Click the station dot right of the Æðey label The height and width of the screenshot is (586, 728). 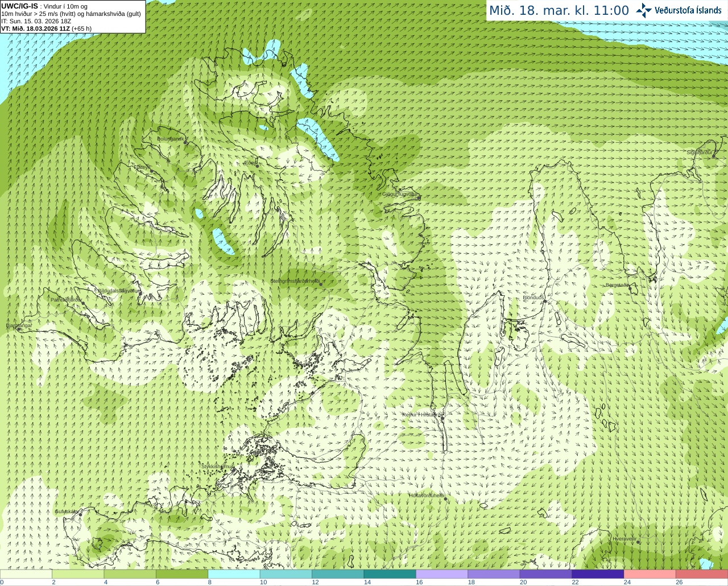(x=258, y=166)
